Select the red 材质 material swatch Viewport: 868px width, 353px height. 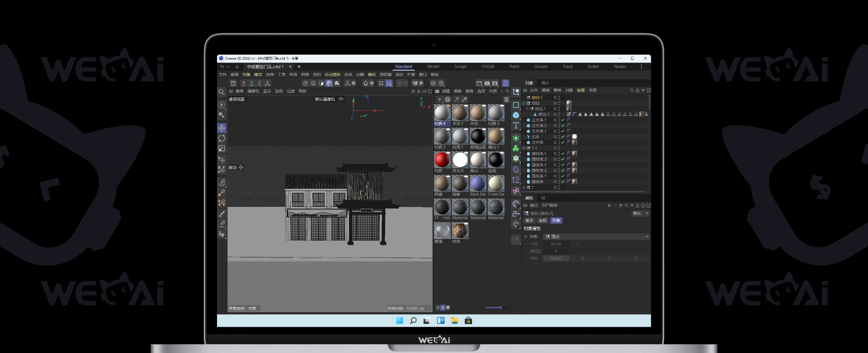442,160
